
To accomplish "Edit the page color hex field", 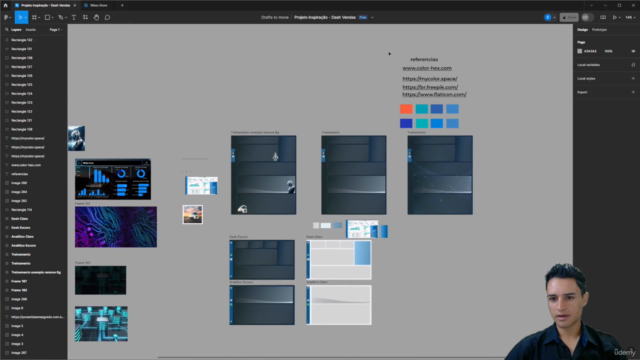I will pyautogui.click(x=590, y=51).
